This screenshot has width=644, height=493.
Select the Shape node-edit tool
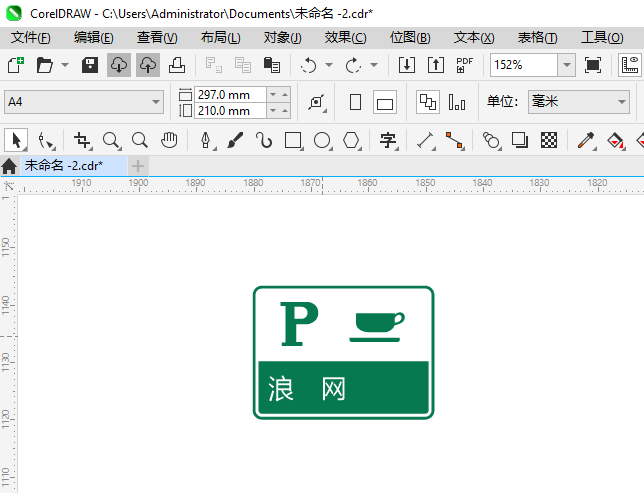(46, 141)
